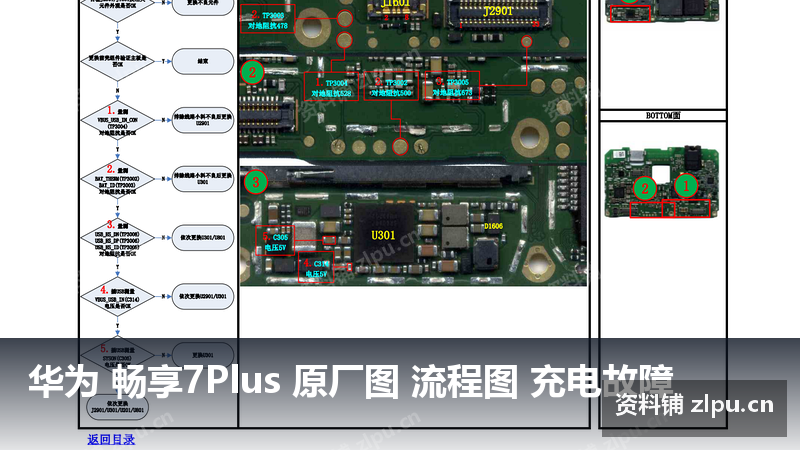Viewport: 800px width, 450px height.
Task: Click the red-circled test pad below TP3002
Action: [x=401, y=146]
